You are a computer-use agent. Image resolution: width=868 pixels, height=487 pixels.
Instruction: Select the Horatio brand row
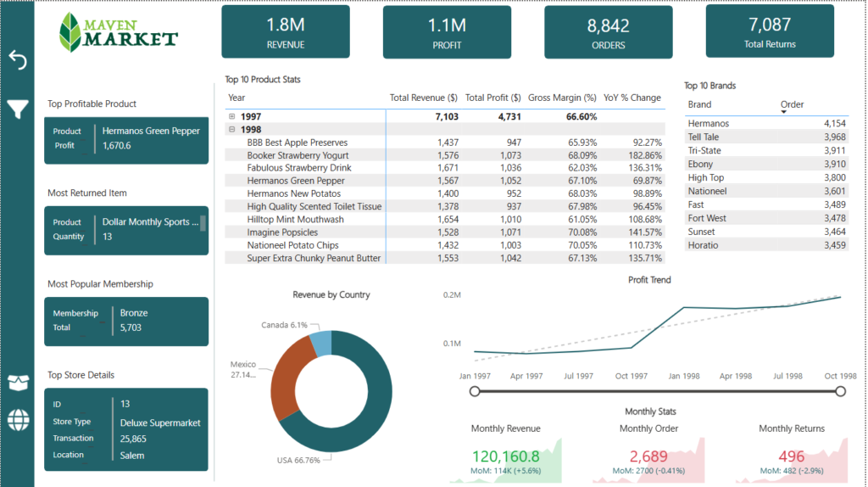[766, 245]
